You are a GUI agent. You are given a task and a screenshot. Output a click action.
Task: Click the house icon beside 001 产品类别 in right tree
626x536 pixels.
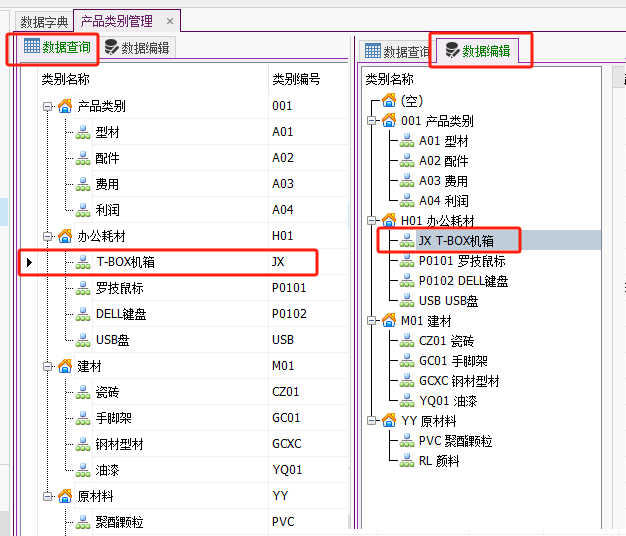tap(389, 120)
